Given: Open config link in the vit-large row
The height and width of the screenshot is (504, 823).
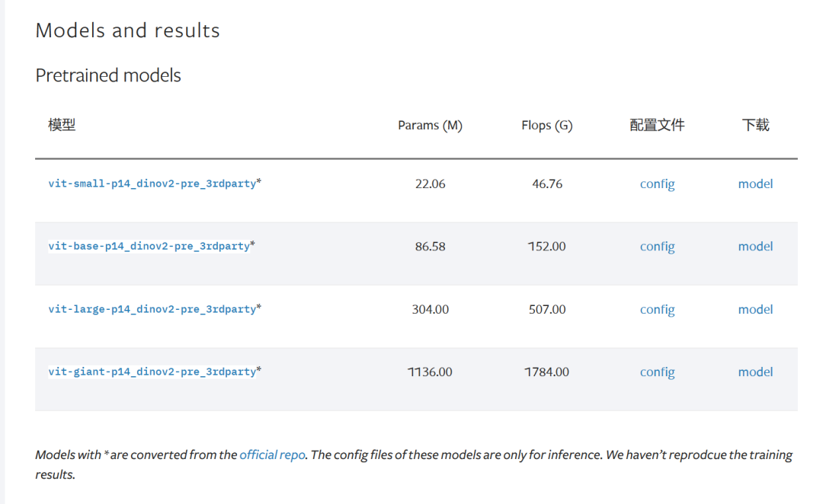Looking at the screenshot, I should (657, 309).
